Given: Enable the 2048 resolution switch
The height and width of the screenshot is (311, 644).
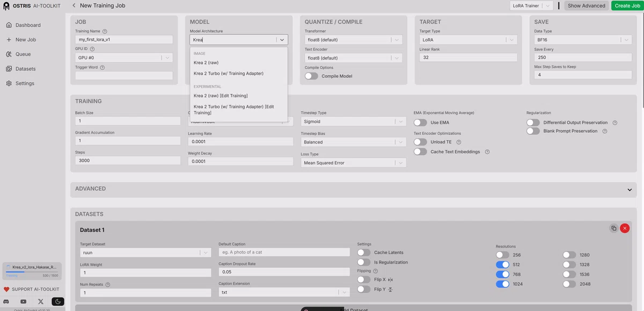Looking at the screenshot, I should tap(569, 284).
